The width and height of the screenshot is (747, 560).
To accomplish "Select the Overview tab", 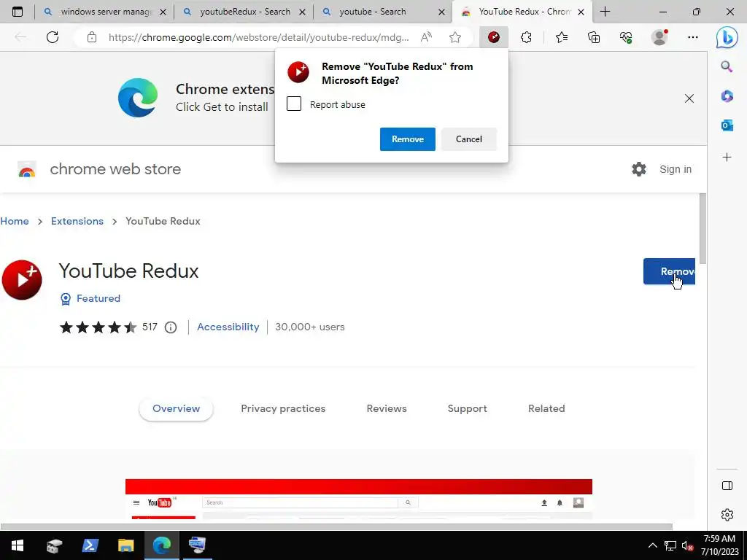I will (x=177, y=408).
